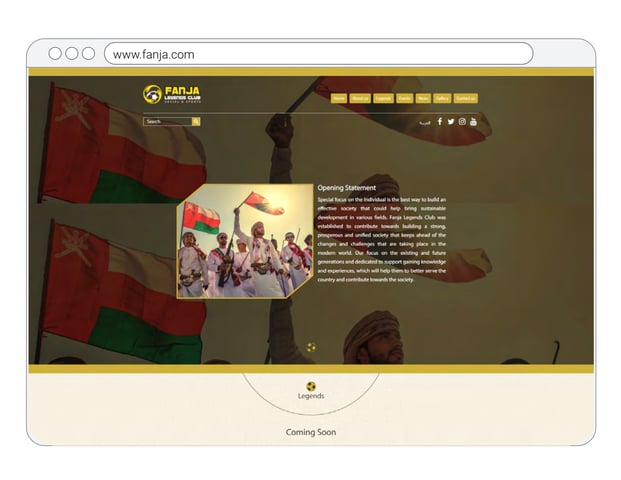Open the About us menu item
The width and height of the screenshot is (621, 480).
pyautogui.click(x=360, y=98)
